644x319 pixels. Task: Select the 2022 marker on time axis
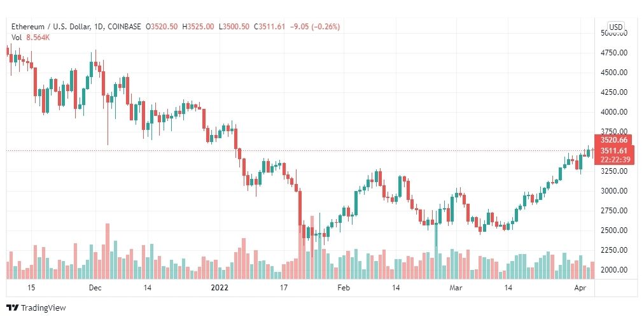point(220,288)
